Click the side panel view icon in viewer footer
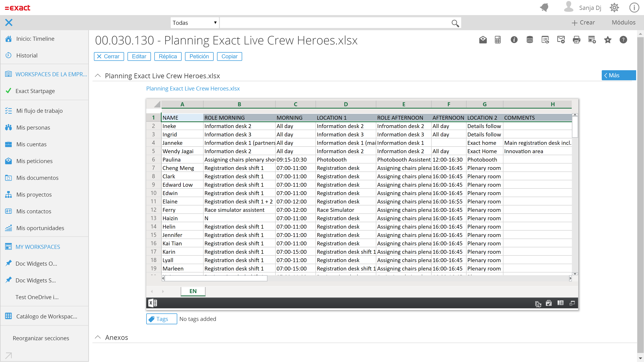644x362 pixels. [560, 303]
